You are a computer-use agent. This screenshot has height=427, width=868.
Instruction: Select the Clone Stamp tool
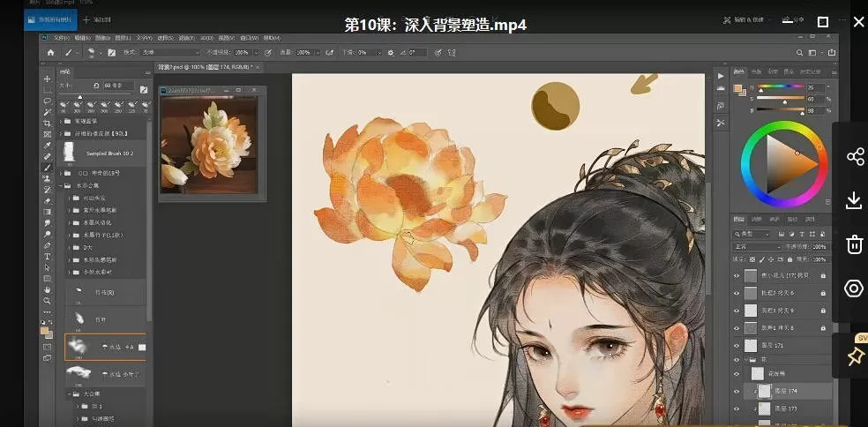click(47, 178)
